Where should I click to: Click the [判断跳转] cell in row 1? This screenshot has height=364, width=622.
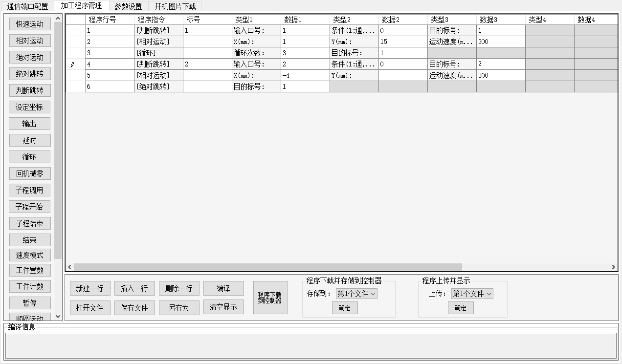click(x=158, y=30)
